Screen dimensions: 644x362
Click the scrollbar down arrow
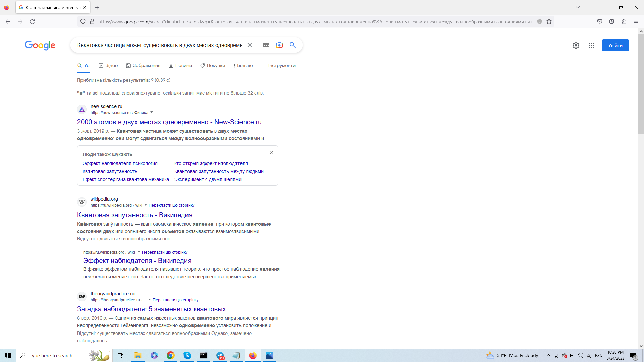coord(641,346)
